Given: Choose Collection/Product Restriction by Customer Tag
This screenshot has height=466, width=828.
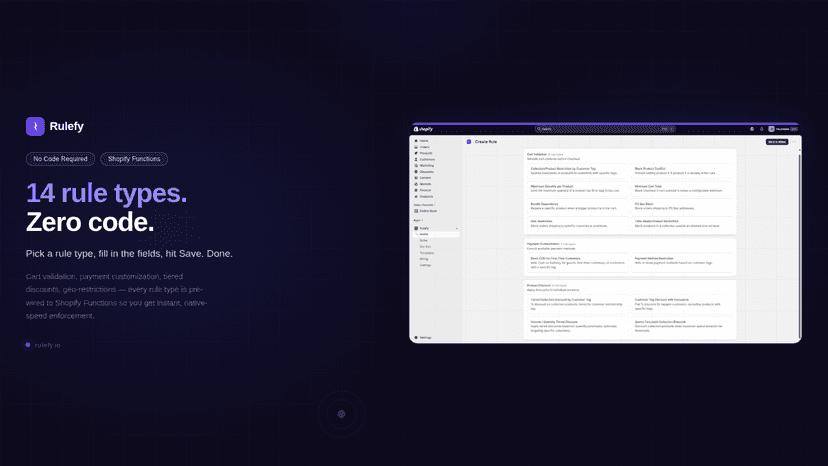Looking at the screenshot, I should tap(577, 171).
